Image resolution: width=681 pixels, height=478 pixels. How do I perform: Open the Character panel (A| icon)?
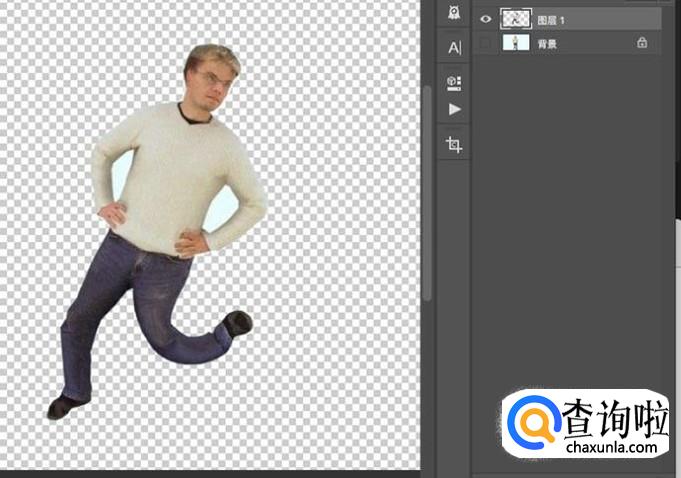coord(454,47)
